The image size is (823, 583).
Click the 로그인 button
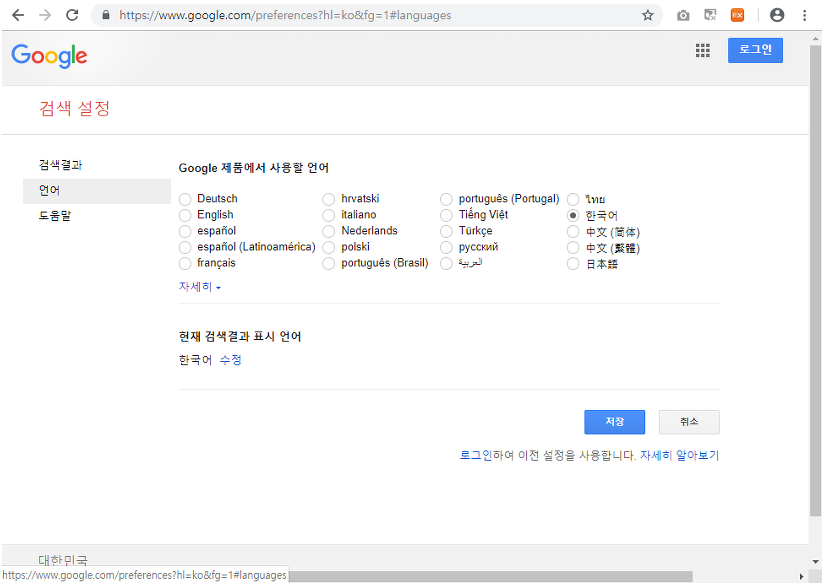(755, 50)
